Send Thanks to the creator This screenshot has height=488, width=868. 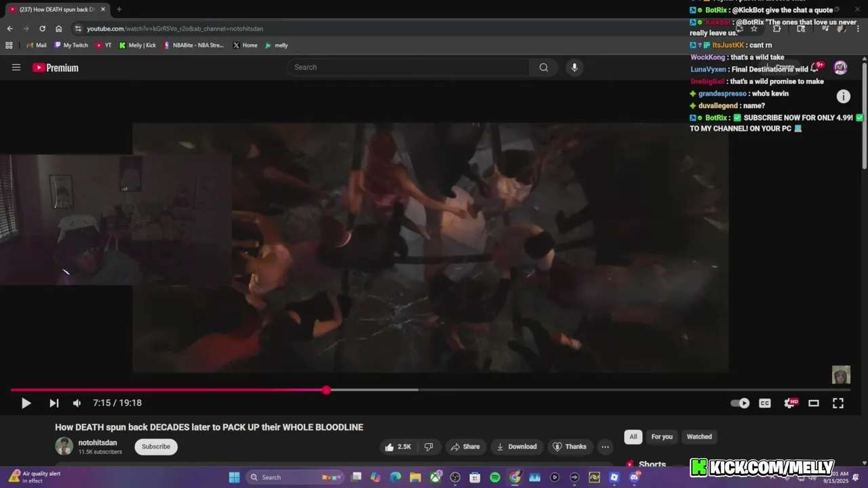tap(570, 447)
